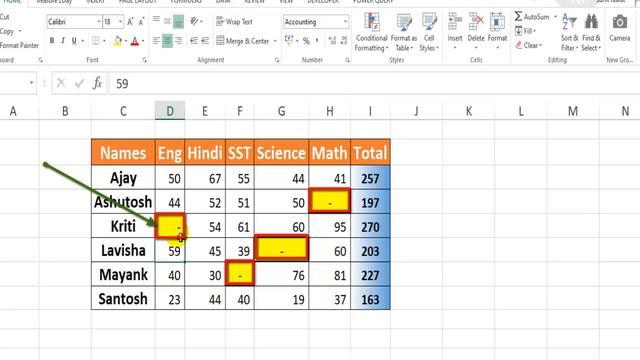Click the Borders icon in Font group
The height and width of the screenshot is (360, 640).
pyautogui.click(x=96, y=41)
